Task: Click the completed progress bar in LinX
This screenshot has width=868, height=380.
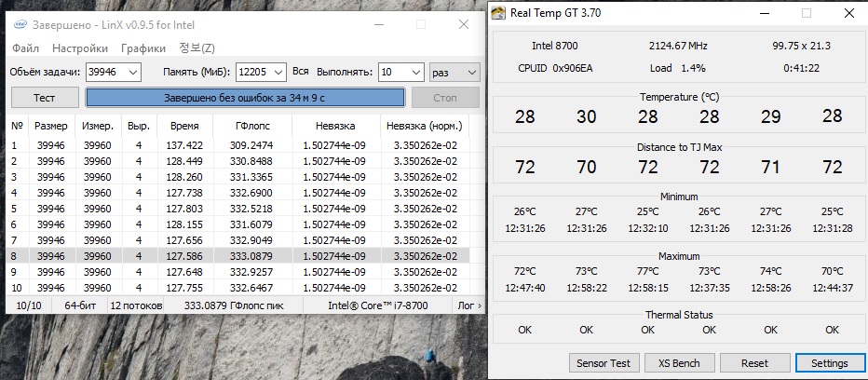Action: [246, 98]
